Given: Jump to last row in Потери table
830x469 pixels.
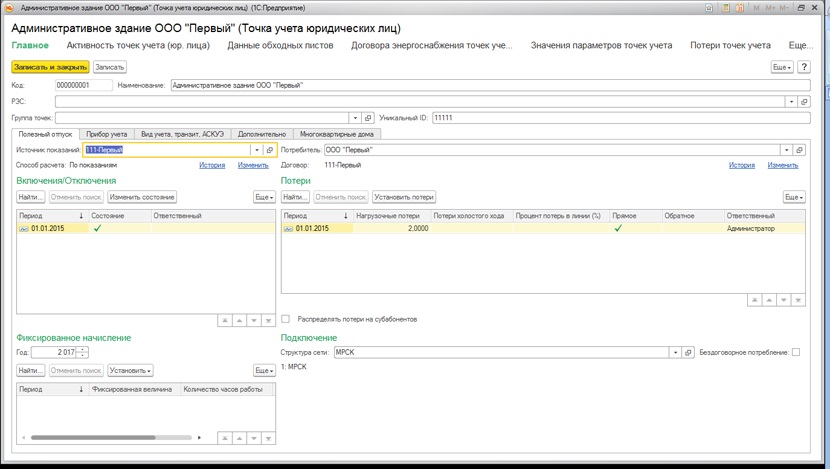Looking at the screenshot, I should pyautogui.click(x=798, y=300).
